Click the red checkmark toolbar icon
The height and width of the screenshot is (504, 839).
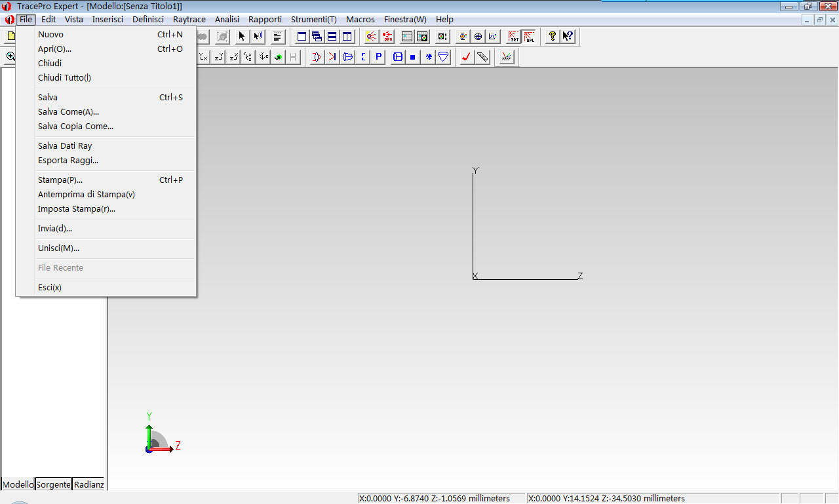tap(466, 57)
